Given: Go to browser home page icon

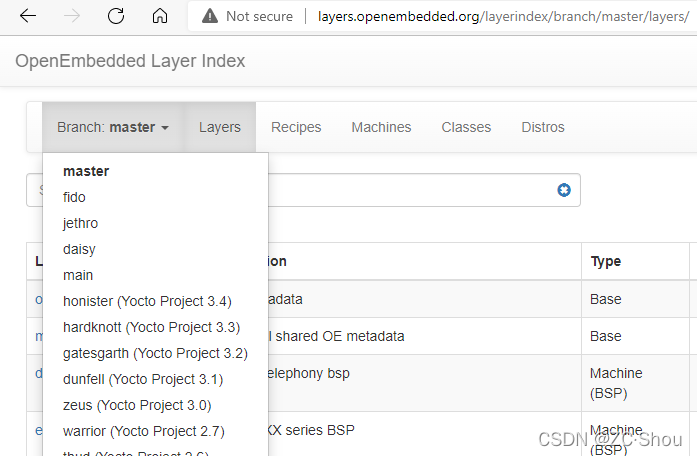Looking at the screenshot, I should coord(160,16).
